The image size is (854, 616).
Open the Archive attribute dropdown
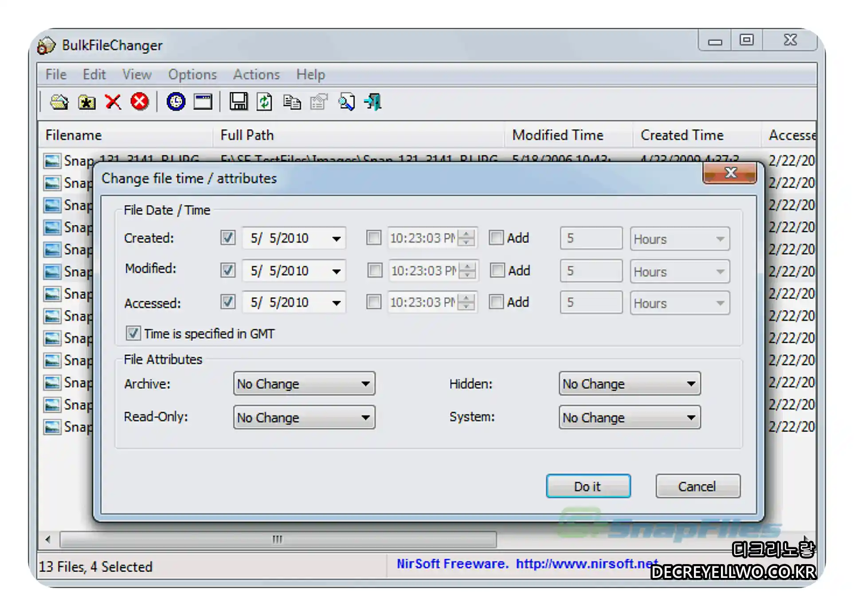pos(304,384)
